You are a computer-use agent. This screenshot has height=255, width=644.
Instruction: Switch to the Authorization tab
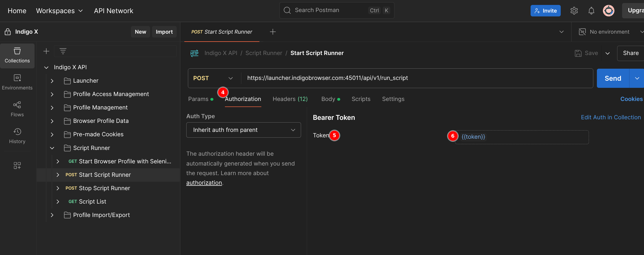click(x=243, y=99)
